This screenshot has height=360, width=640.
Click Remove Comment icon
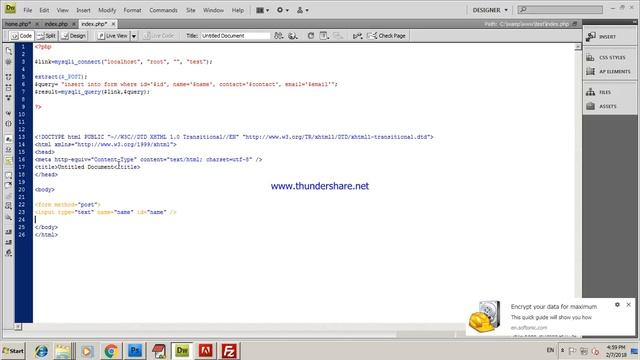tap(9, 186)
